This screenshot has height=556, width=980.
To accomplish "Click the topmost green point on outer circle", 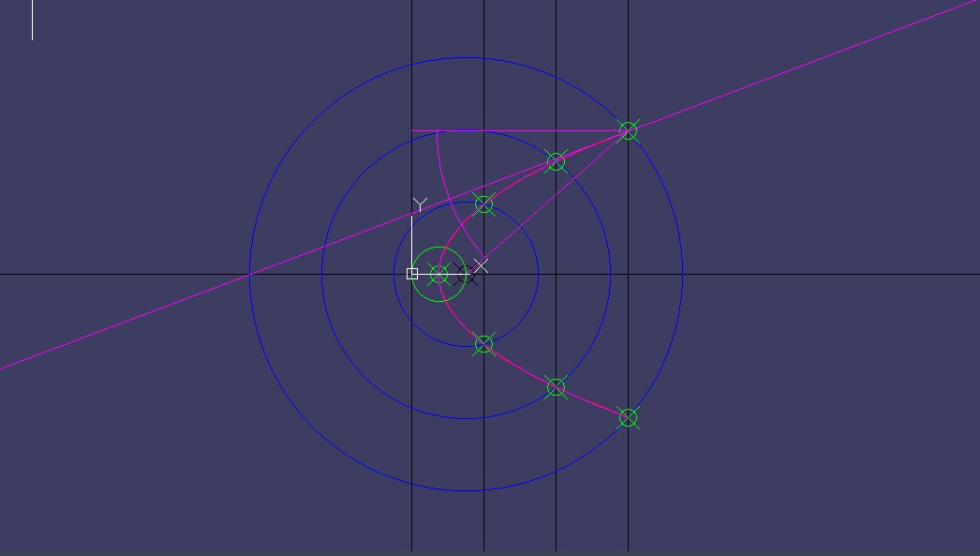I will point(629,131).
